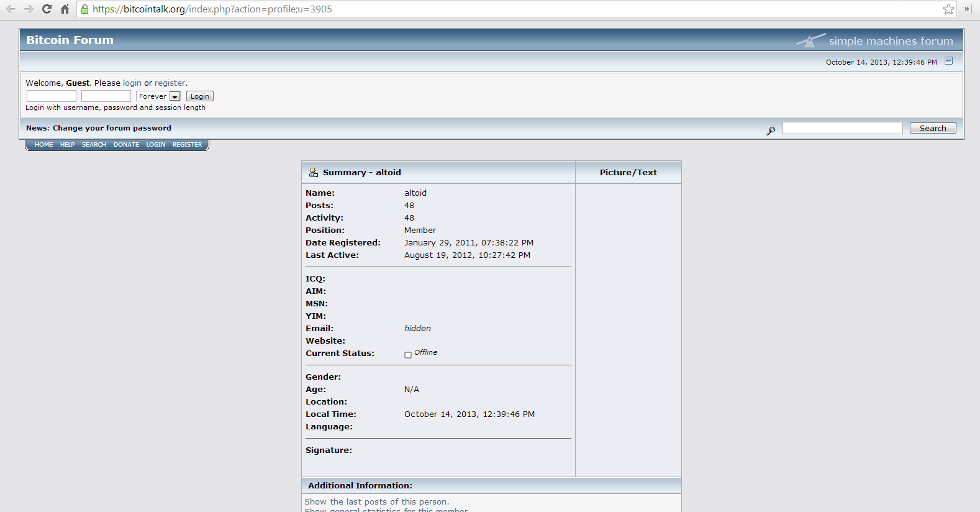Click the Email value 'hidden'

pos(417,328)
